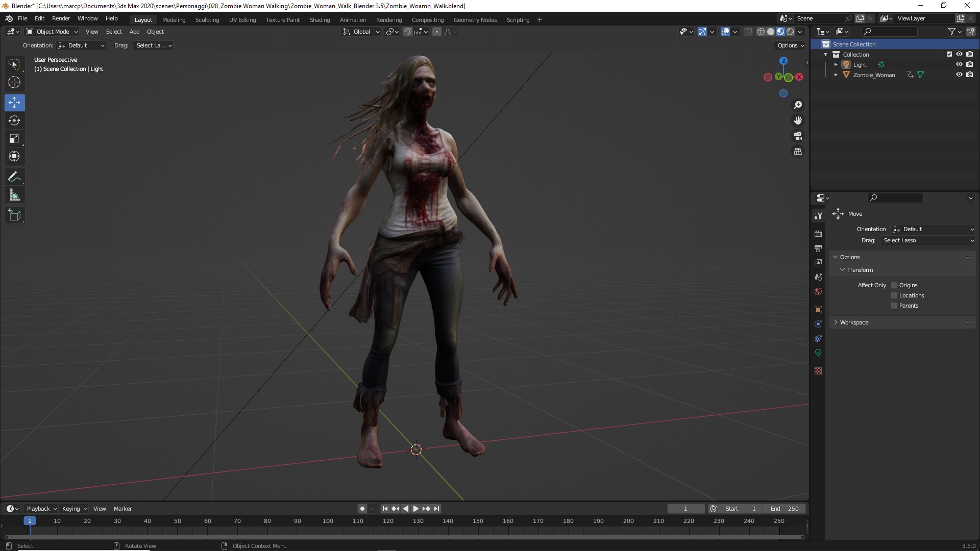Image resolution: width=980 pixels, height=551 pixels.
Task: Enable Affect Only Parents checkbox
Action: pyautogui.click(x=894, y=306)
